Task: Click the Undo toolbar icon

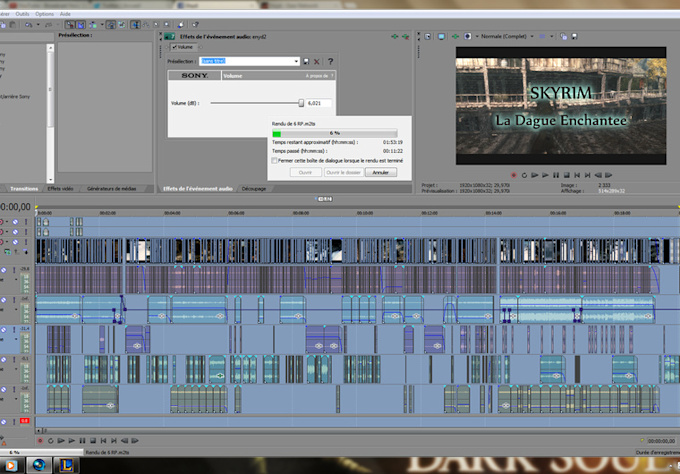Action: (x=29, y=25)
